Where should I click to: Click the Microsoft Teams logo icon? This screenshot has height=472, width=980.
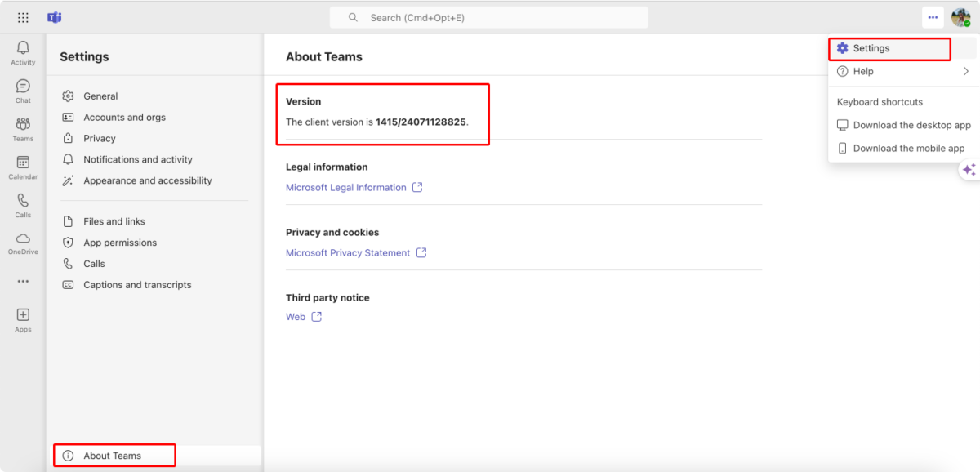[x=55, y=17]
